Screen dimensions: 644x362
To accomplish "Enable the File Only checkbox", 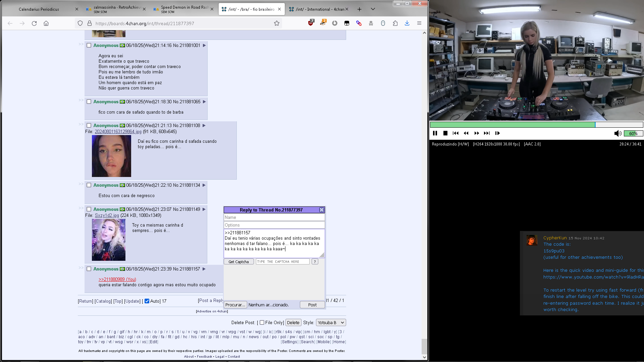I will pyautogui.click(x=262, y=322).
